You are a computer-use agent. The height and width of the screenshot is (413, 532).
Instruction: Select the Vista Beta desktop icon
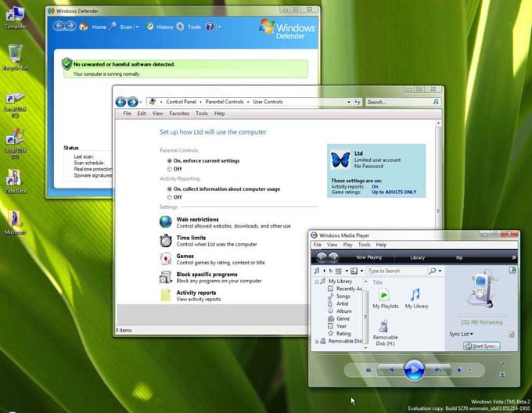15,181
